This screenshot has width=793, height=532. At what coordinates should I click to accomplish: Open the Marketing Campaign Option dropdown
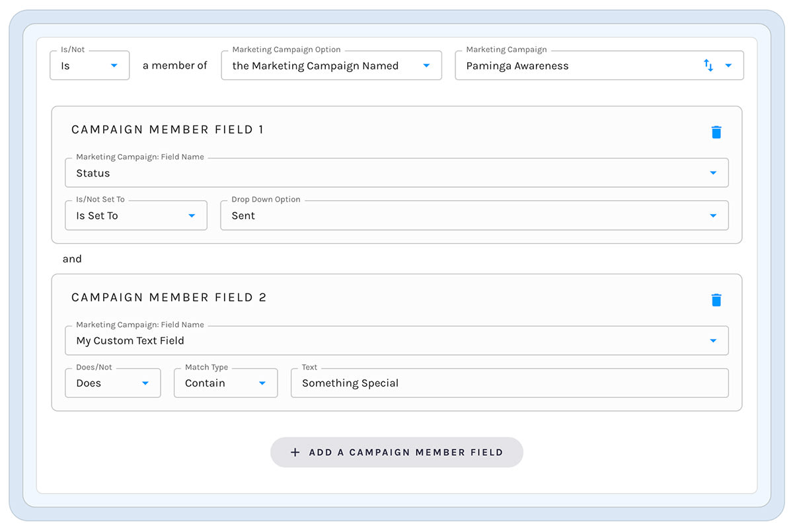330,65
